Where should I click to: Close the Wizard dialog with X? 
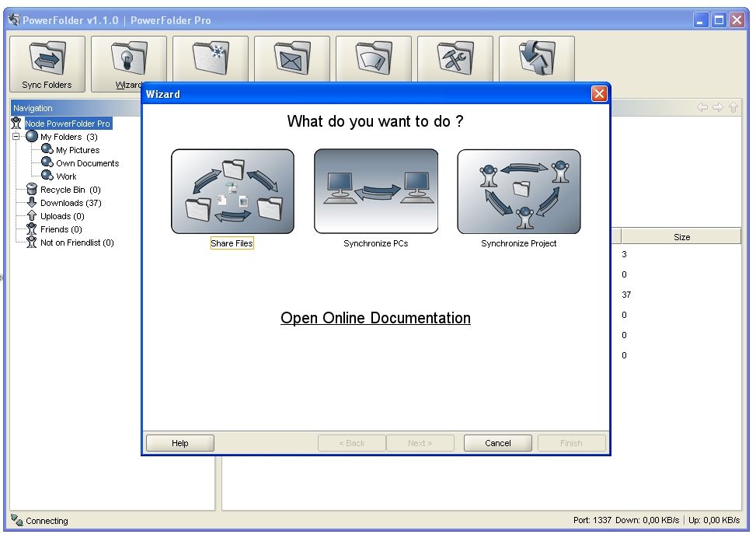click(x=598, y=94)
